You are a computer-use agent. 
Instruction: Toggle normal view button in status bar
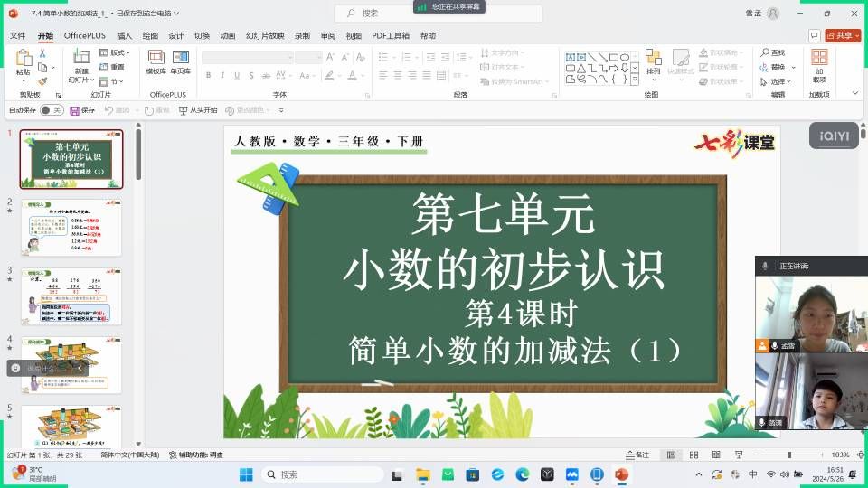671,455
